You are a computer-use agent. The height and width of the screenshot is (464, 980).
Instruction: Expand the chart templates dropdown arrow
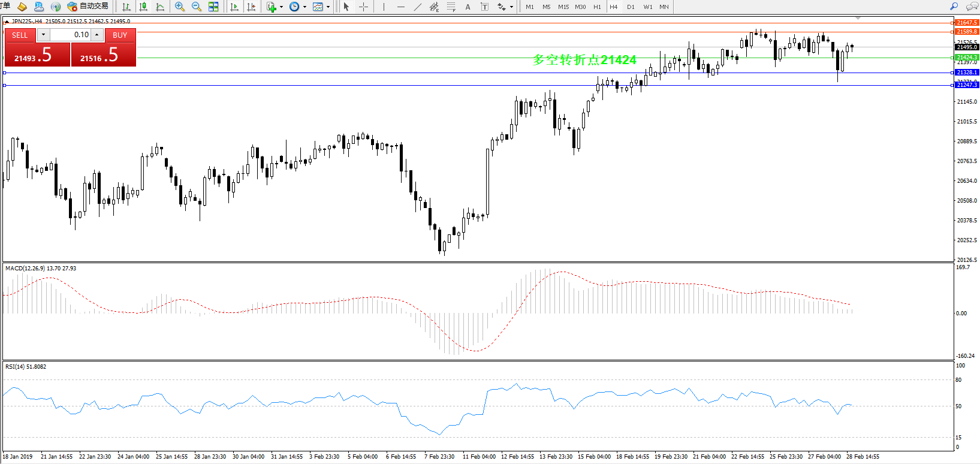click(328, 7)
